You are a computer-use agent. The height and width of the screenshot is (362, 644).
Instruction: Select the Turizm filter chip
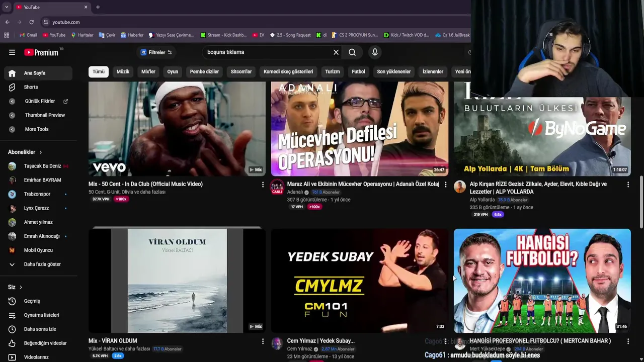pyautogui.click(x=332, y=71)
